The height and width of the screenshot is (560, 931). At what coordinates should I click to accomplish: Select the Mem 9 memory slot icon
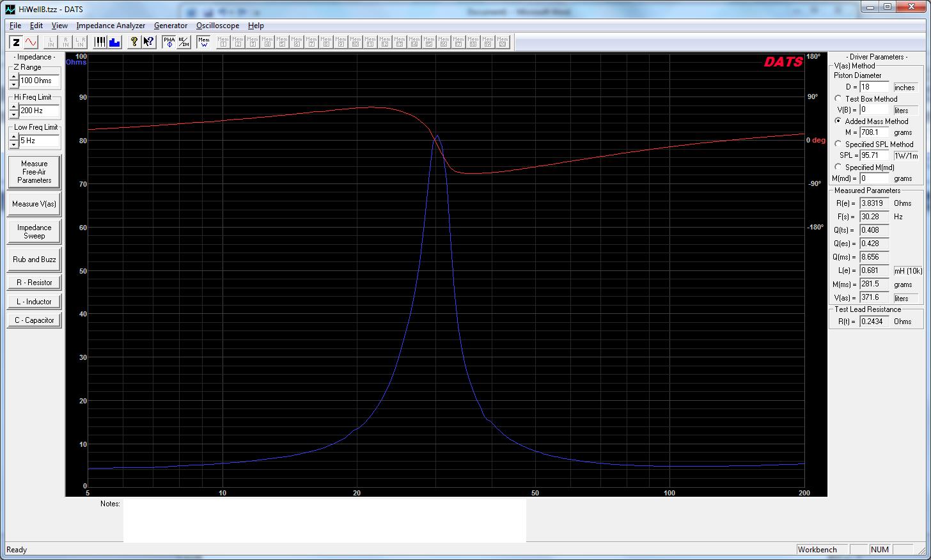[341, 42]
